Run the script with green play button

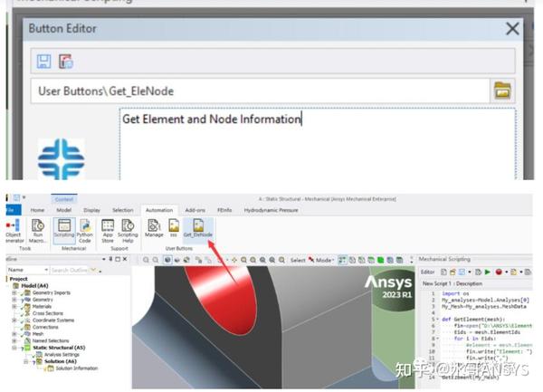[488, 272]
